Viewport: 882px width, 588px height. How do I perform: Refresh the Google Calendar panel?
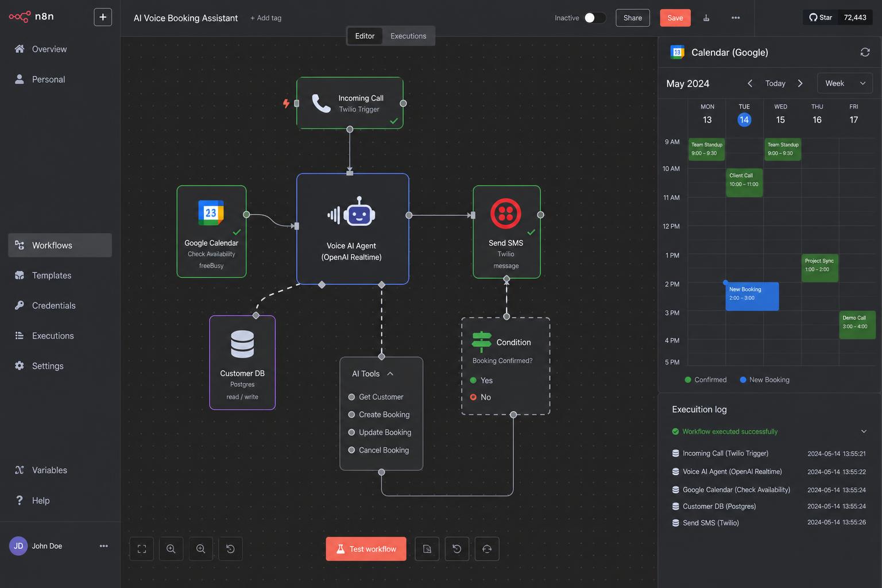pyautogui.click(x=865, y=52)
